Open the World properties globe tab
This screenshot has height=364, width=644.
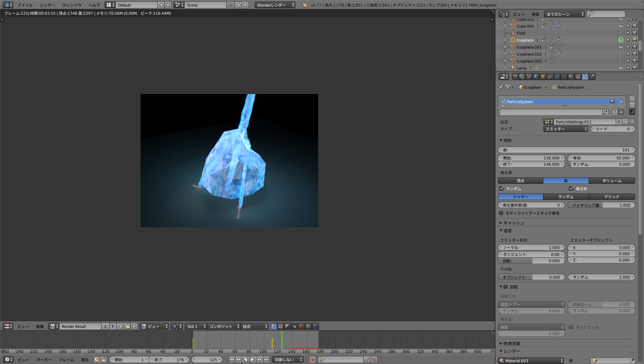pyautogui.click(x=536, y=77)
